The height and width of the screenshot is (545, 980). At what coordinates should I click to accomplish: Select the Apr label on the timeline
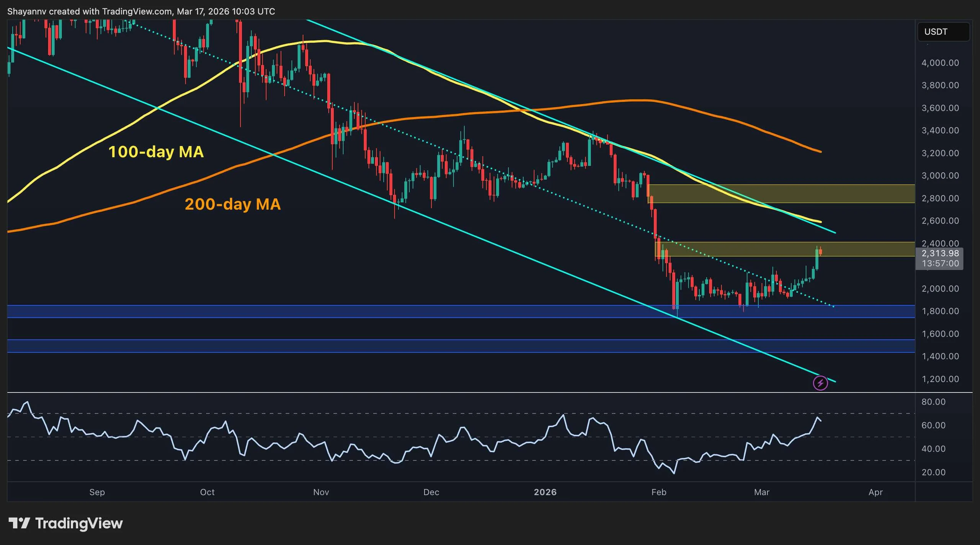[875, 493]
